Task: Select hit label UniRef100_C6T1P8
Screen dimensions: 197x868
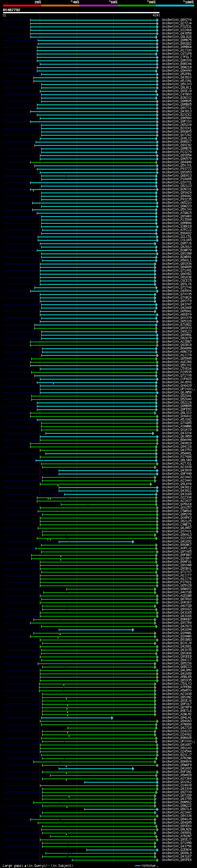Action: (177, 54)
